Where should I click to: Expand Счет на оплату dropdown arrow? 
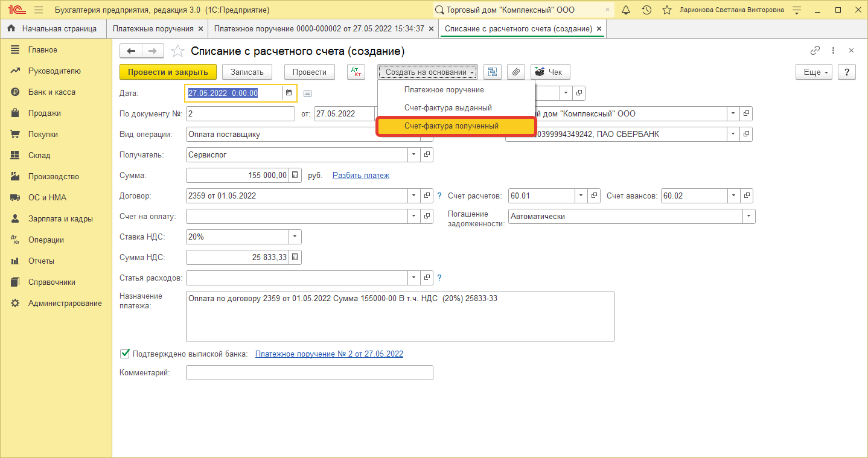(414, 217)
